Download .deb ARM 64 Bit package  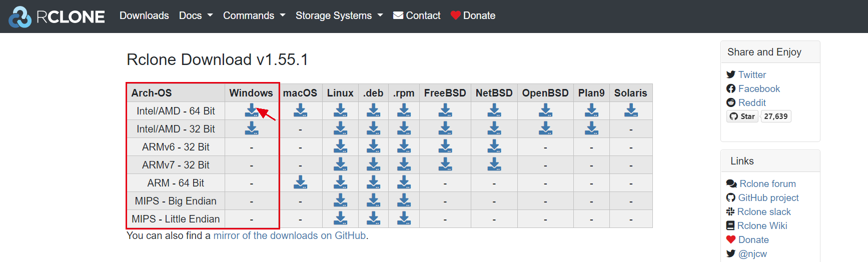pos(373,182)
